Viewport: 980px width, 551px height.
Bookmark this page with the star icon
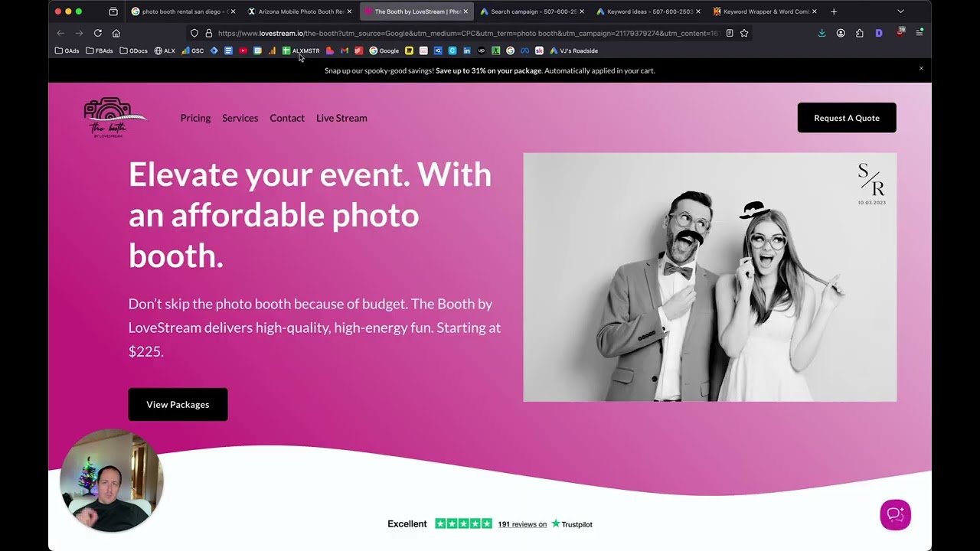744,33
